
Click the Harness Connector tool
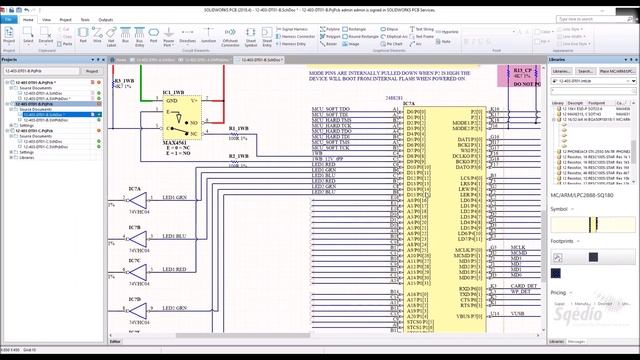click(x=296, y=37)
